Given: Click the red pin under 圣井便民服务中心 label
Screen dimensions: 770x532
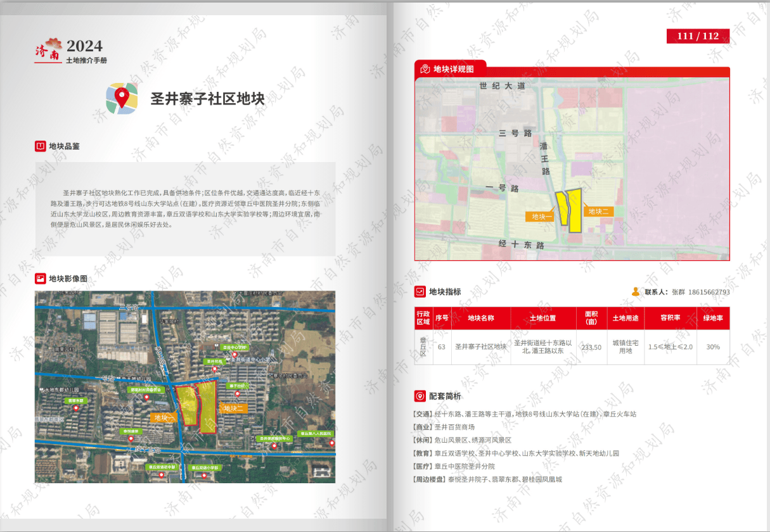Looking at the screenshot, I should pyautogui.click(x=274, y=445).
